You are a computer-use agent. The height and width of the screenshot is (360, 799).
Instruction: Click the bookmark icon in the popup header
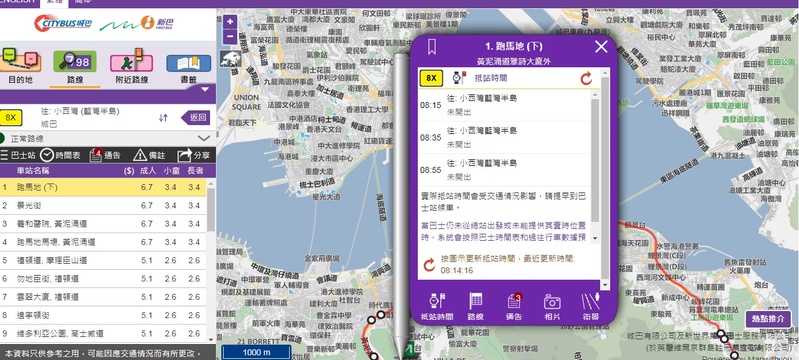[x=432, y=47]
